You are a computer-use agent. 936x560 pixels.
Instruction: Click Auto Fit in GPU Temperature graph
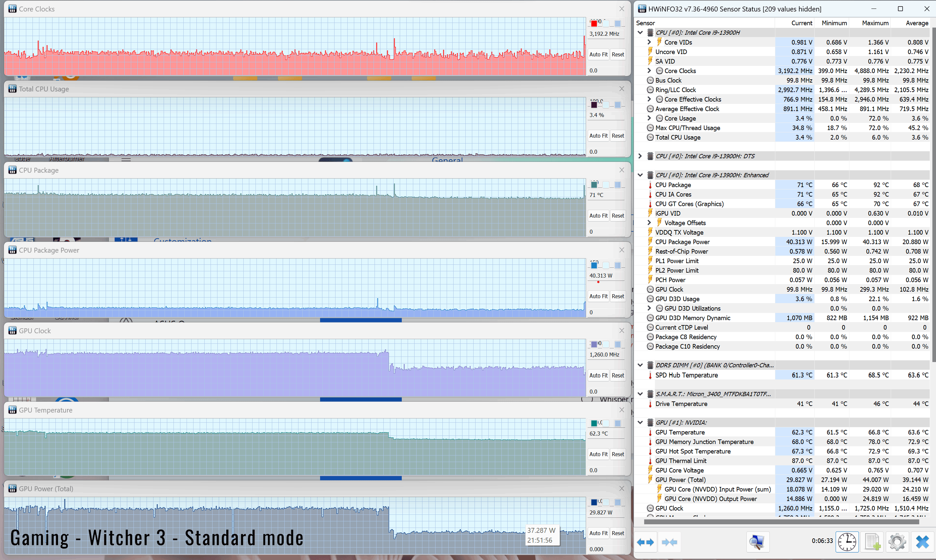[599, 454]
